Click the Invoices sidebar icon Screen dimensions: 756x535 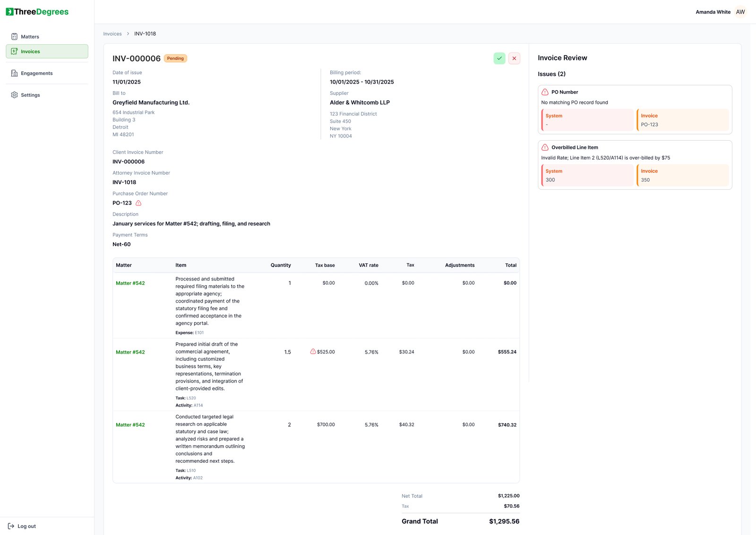click(x=14, y=51)
